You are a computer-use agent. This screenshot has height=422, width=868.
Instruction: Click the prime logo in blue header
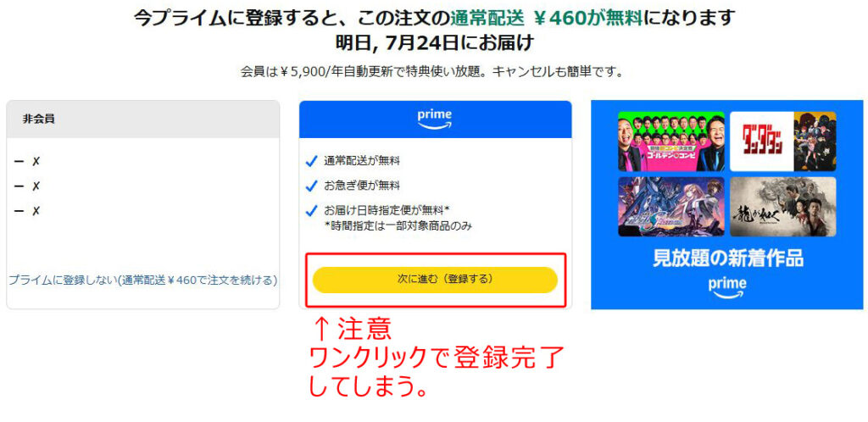[435, 119]
